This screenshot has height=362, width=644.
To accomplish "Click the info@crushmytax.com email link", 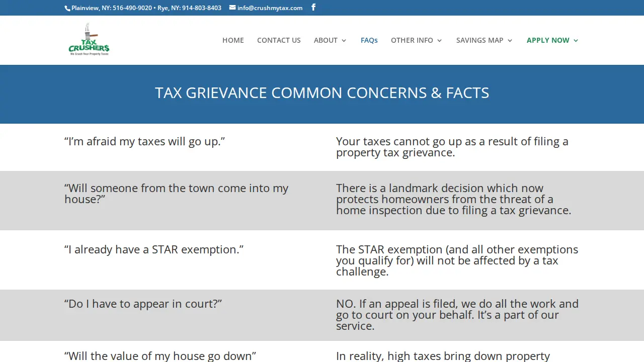I will [270, 8].
